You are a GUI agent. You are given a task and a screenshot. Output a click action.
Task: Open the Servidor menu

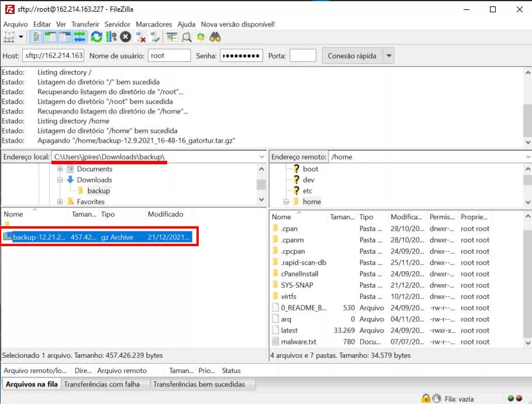[118, 24]
